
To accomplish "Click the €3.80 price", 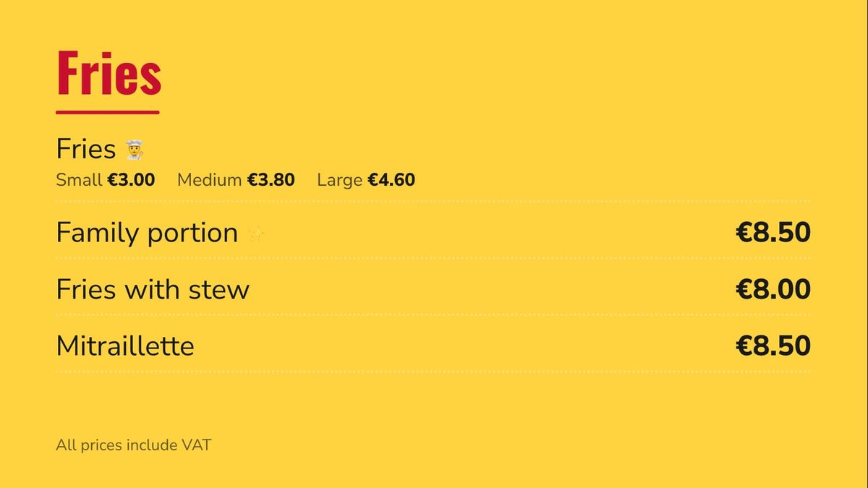I will [271, 179].
